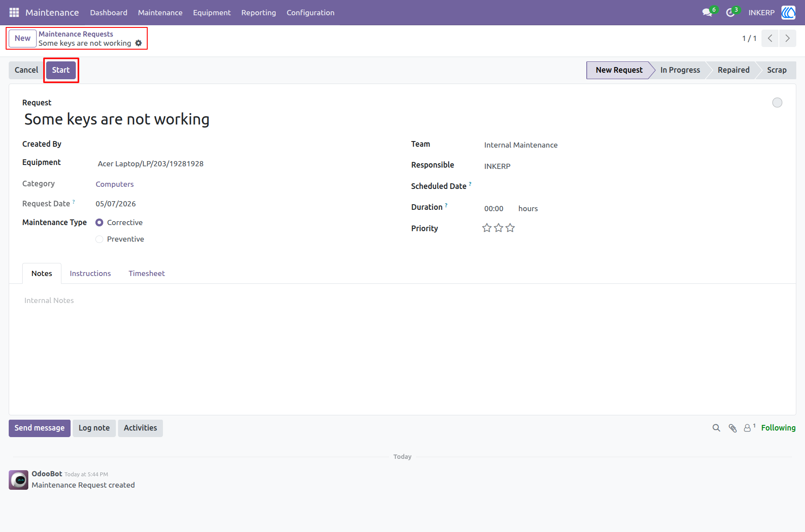Open the activities clock icon
The image size is (805, 532).
tap(730, 13)
